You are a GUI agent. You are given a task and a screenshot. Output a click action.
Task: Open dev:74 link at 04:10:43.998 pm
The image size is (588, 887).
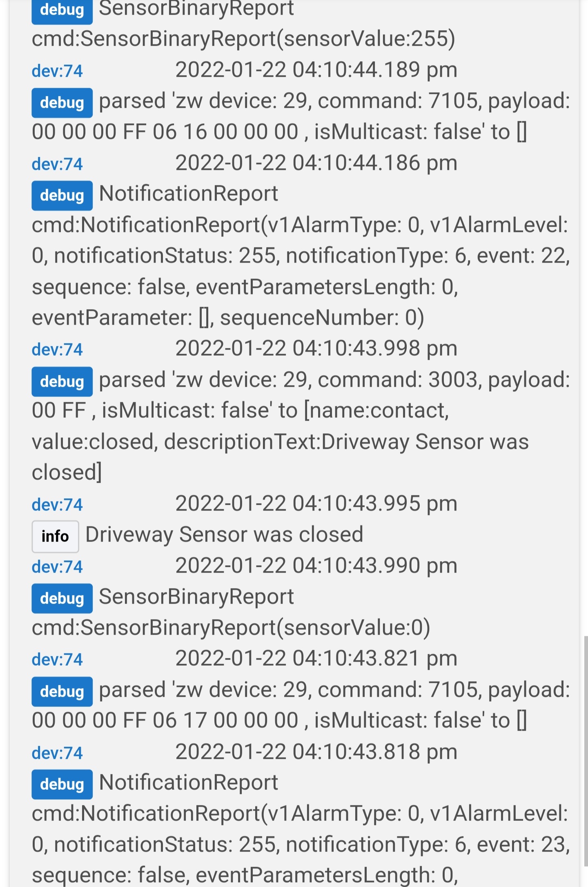point(57,350)
